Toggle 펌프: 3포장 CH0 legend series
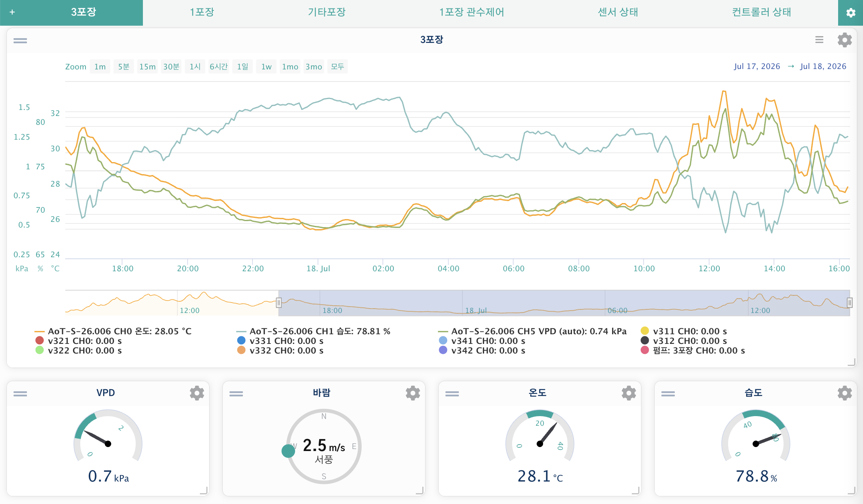 click(693, 351)
